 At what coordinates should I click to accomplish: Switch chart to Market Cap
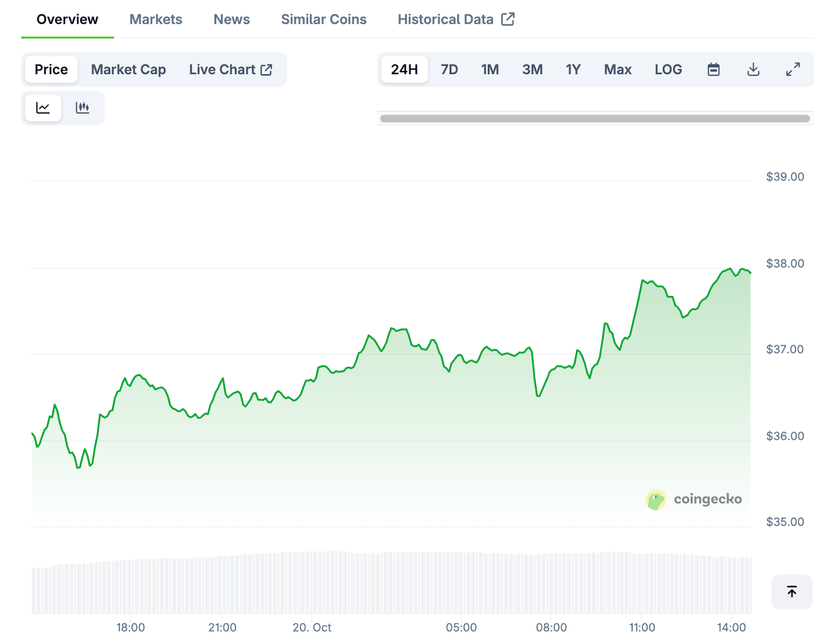[x=128, y=70]
